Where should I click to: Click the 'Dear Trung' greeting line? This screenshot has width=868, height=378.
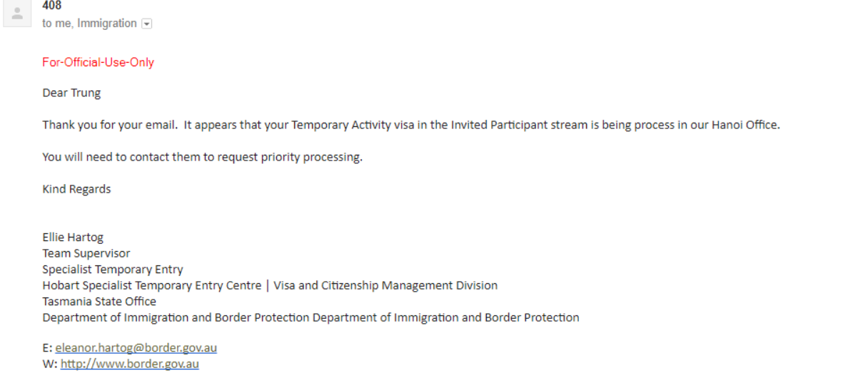[71, 93]
